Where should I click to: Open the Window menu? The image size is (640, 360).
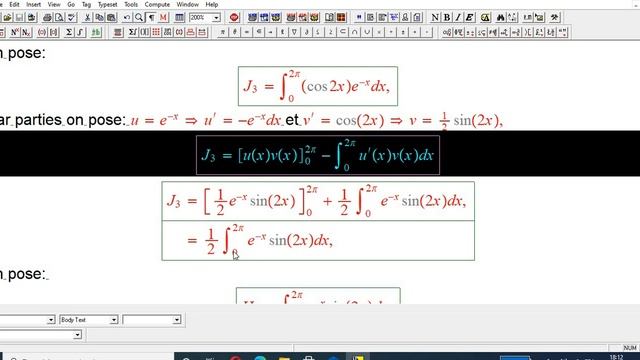point(187,4)
